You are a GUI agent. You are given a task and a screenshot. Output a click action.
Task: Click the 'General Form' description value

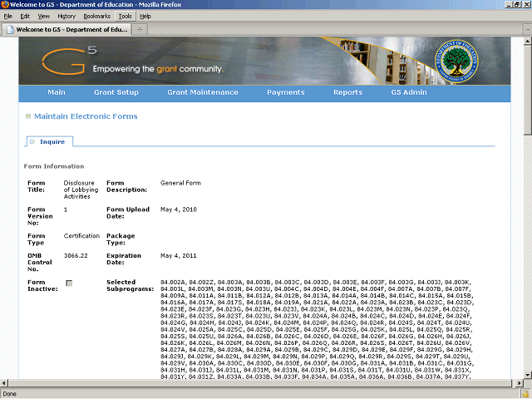click(x=180, y=183)
